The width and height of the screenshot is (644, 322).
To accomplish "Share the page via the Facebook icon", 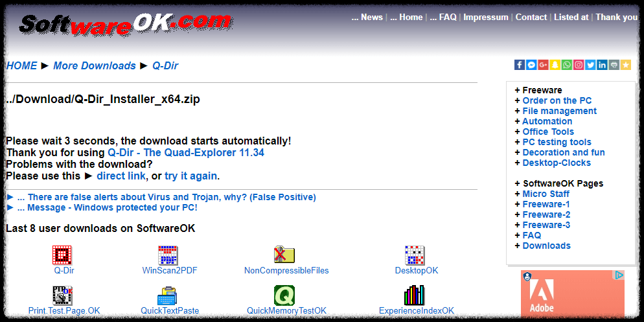I will (520, 65).
